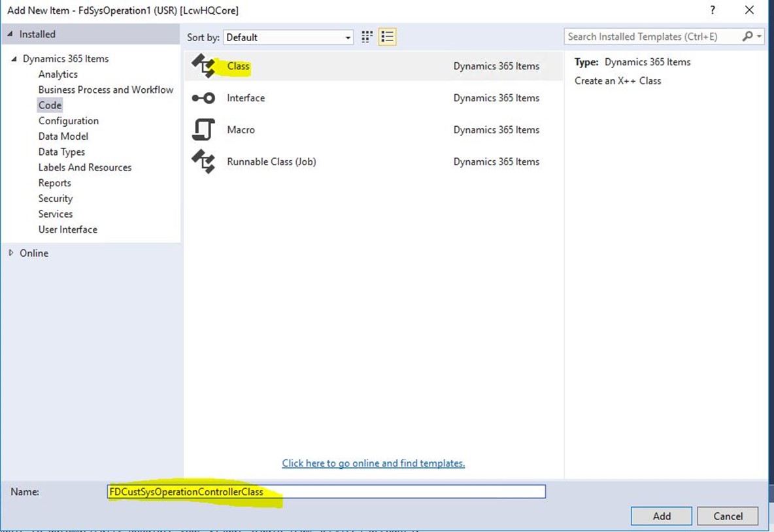Select the Data Model category

point(63,136)
